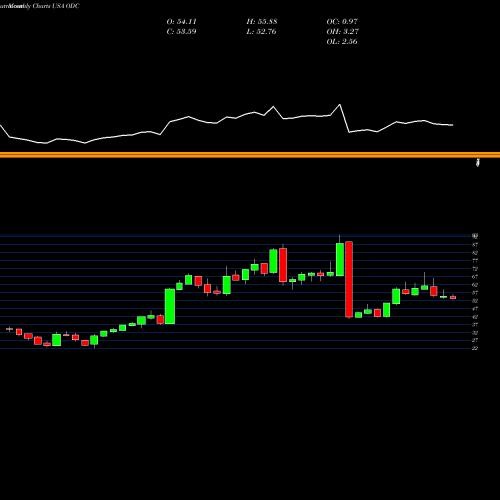Select the open value 'O: 54.11'
The image size is (500, 500).
tap(181, 22)
